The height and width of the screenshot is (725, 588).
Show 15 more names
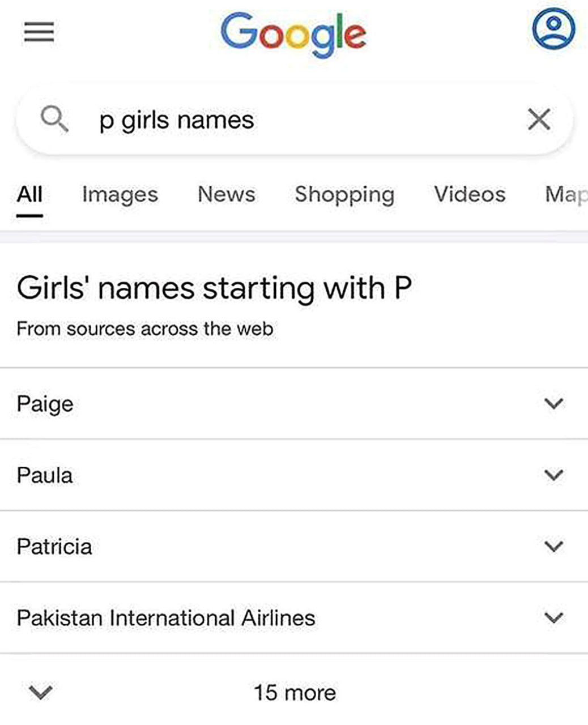pos(295,693)
